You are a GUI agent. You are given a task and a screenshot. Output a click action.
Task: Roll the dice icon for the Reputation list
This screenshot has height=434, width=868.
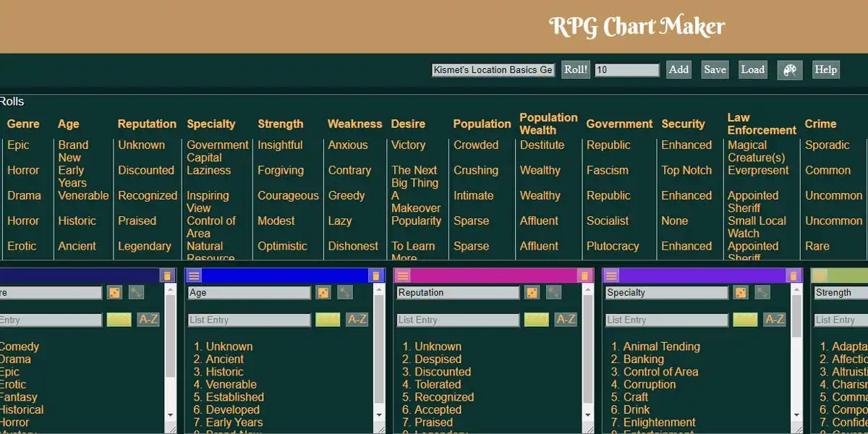point(532,293)
